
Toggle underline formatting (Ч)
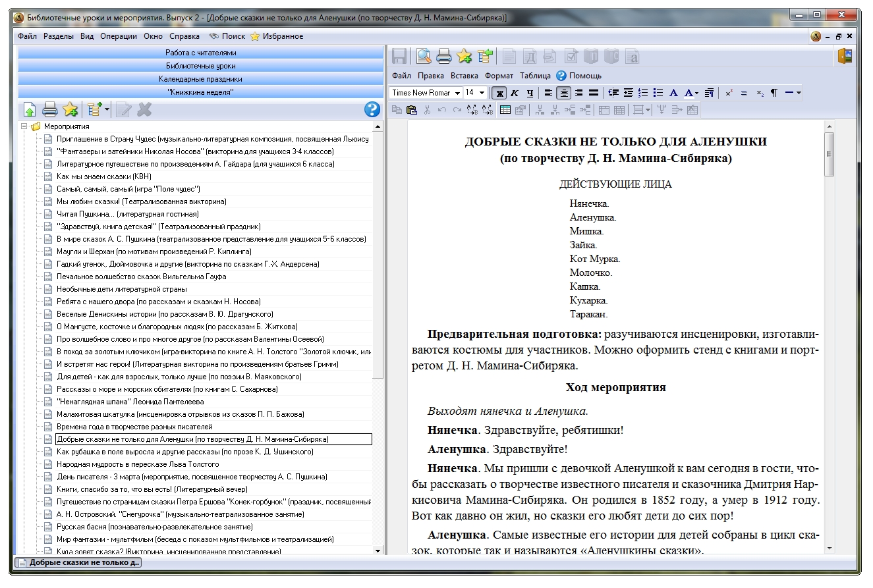(x=530, y=93)
